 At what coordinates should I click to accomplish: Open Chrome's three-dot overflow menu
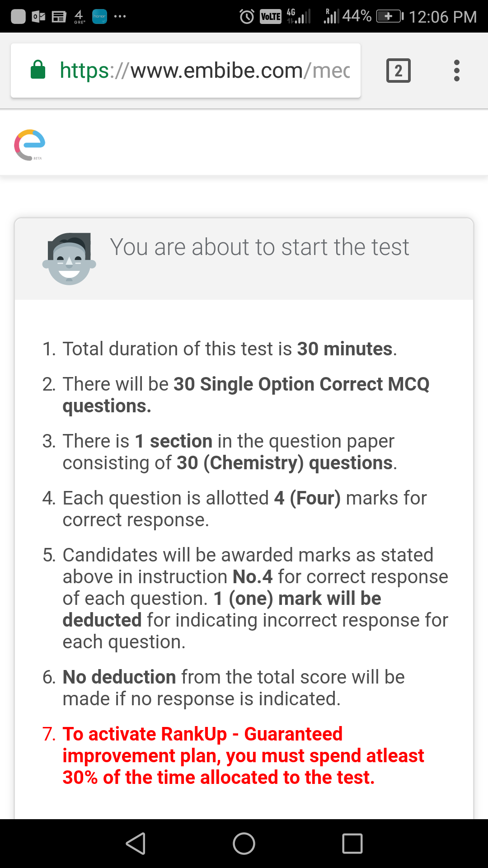(x=456, y=71)
